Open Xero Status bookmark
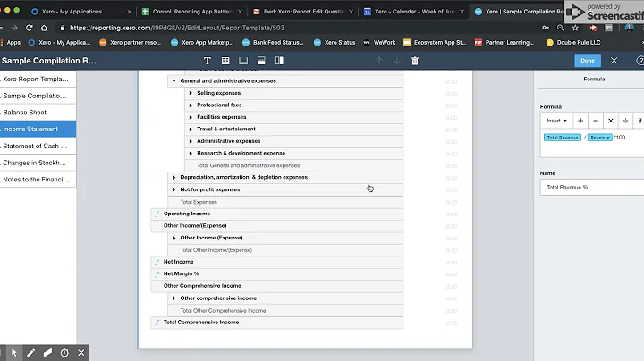Screen dimensions: 644x361 (x=335, y=42)
